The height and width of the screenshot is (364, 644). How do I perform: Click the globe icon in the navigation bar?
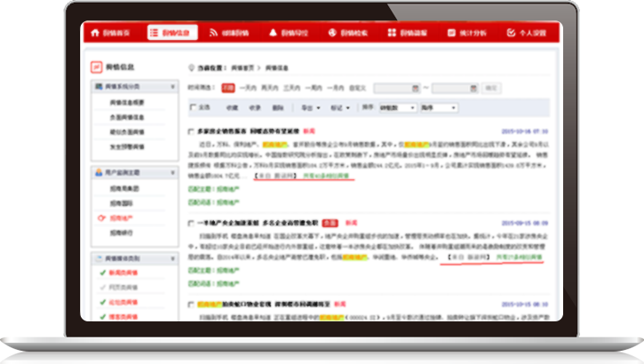click(332, 33)
